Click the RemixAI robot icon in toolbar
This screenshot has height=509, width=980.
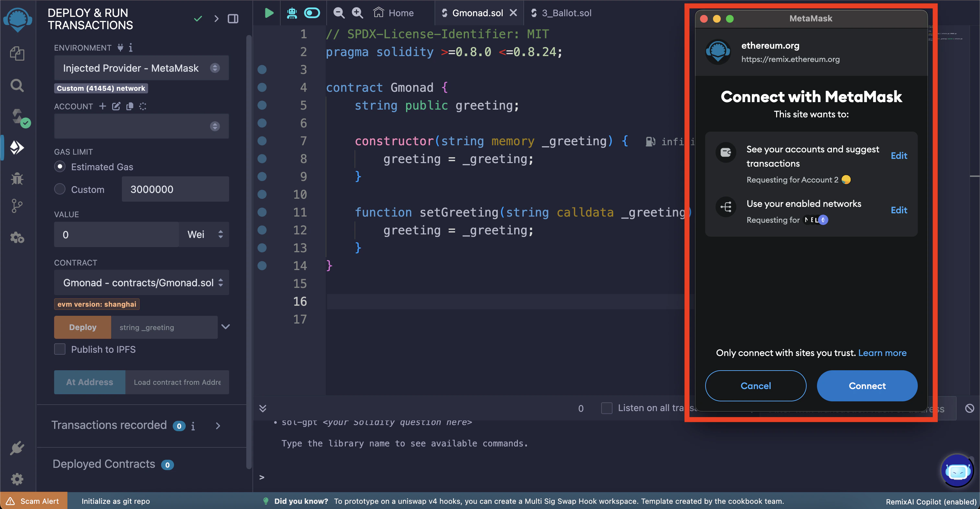292,13
